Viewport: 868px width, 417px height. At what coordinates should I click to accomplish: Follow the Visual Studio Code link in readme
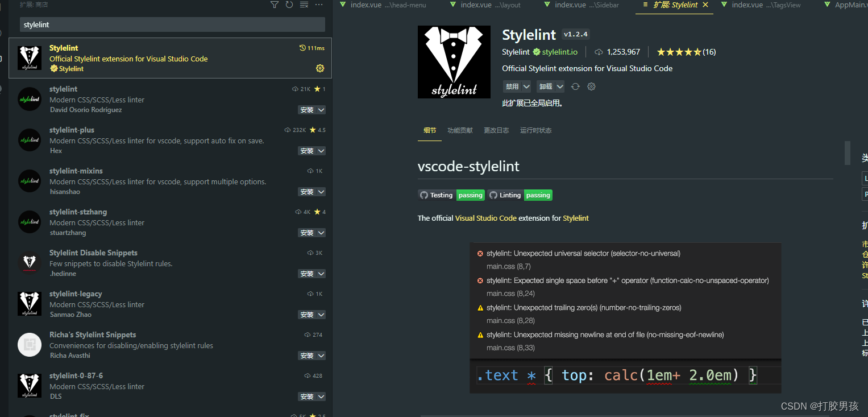coord(486,218)
